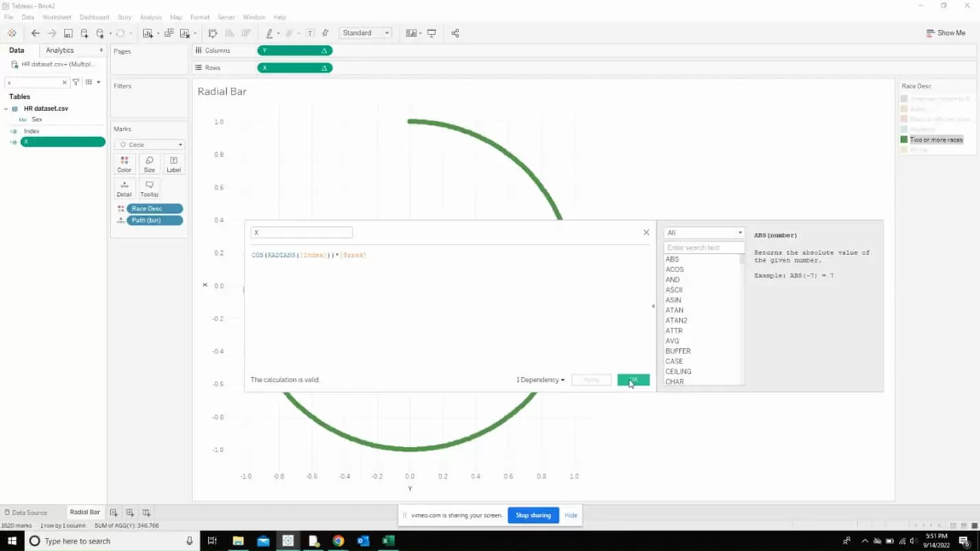
Task: Select CEILING in function list
Action: coord(678,371)
